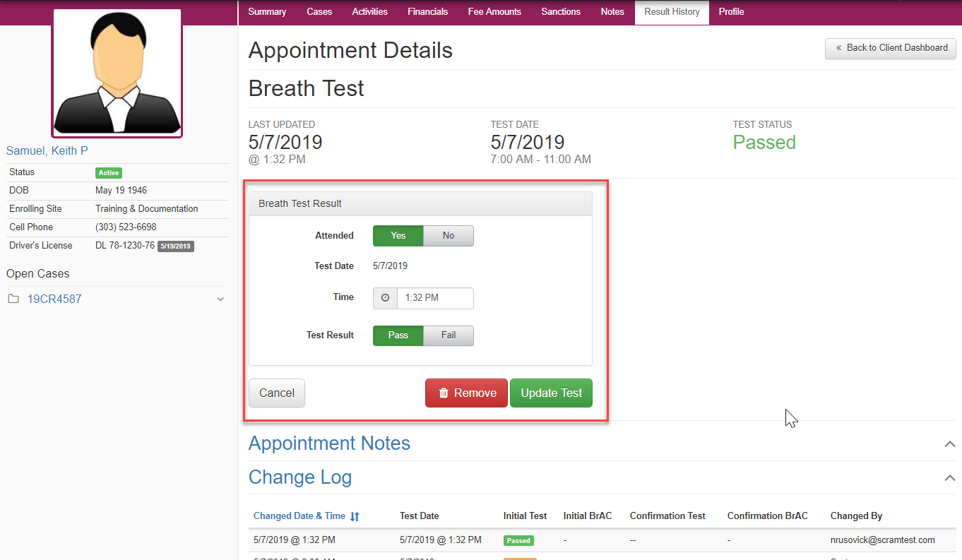
Task: Open the Financials tab
Action: pos(427,12)
